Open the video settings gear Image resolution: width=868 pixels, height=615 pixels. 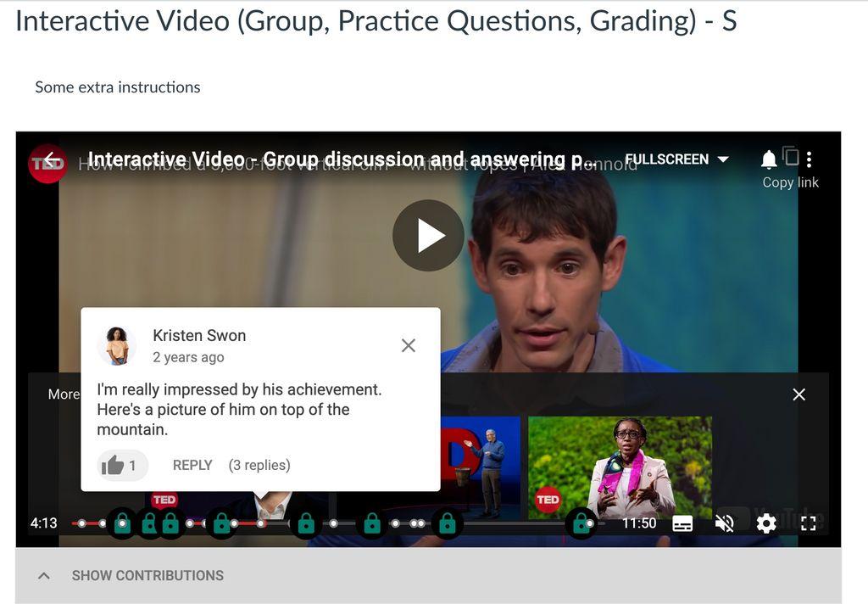click(766, 523)
